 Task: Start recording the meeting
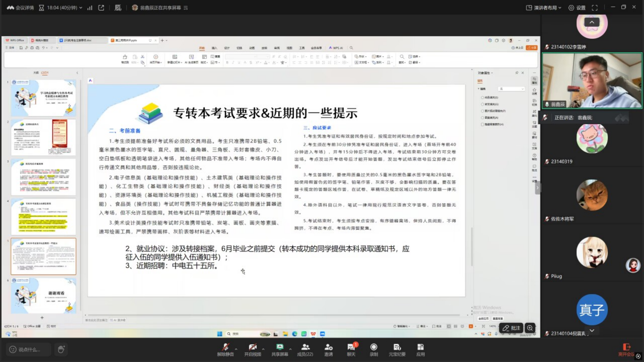pos(374,349)
